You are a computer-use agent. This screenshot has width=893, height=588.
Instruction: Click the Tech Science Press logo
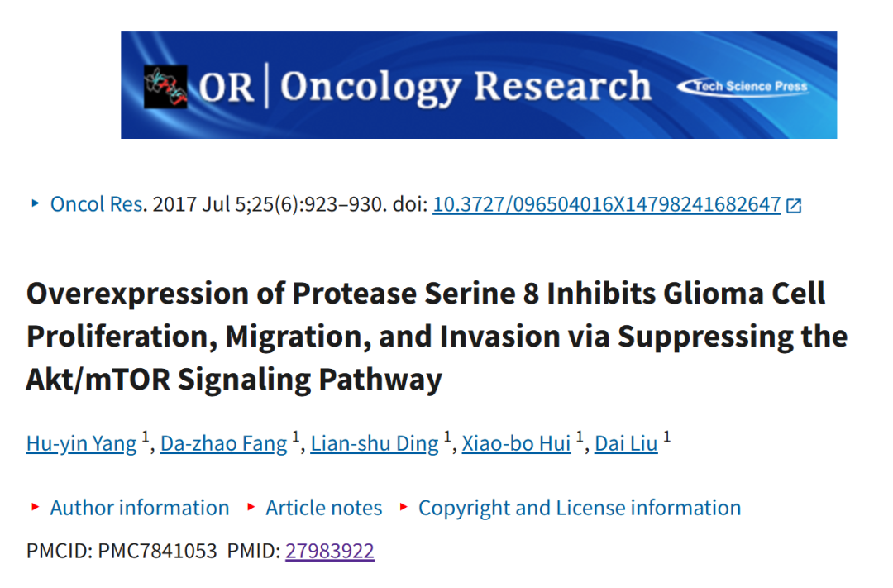click(x=743, y=87)
